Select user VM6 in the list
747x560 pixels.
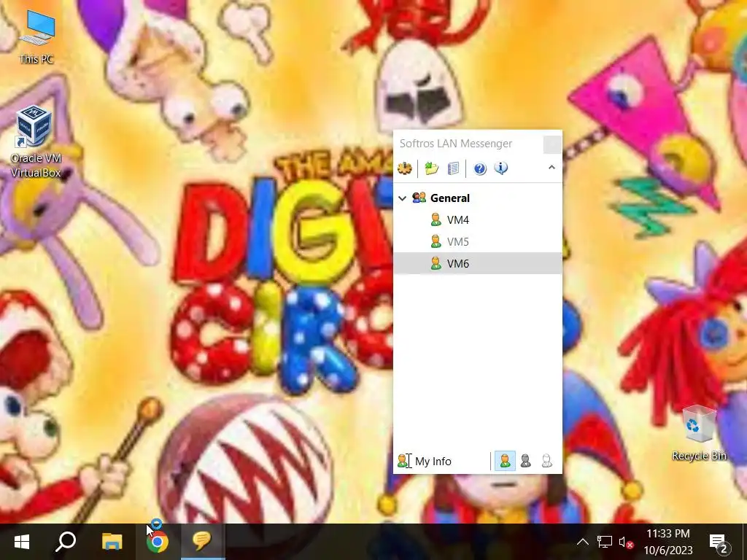pos(477,263)
